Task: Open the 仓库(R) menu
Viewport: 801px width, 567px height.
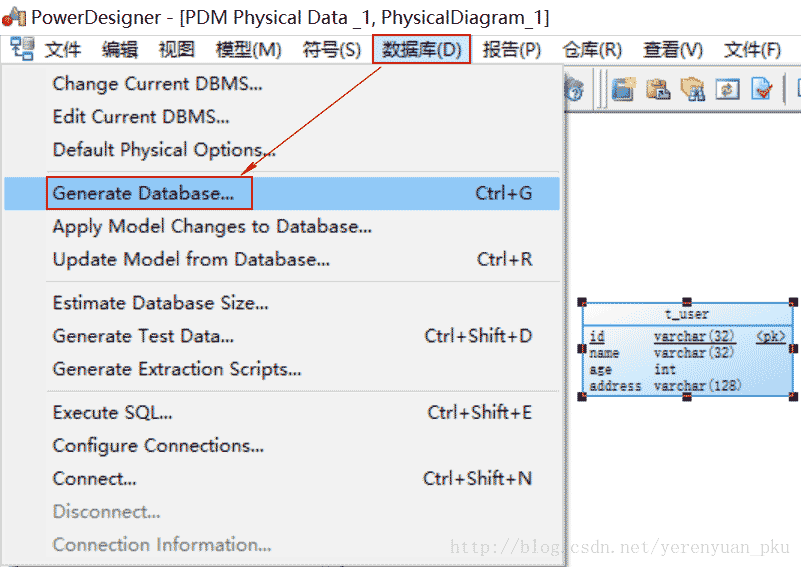Action: (592, 50)
